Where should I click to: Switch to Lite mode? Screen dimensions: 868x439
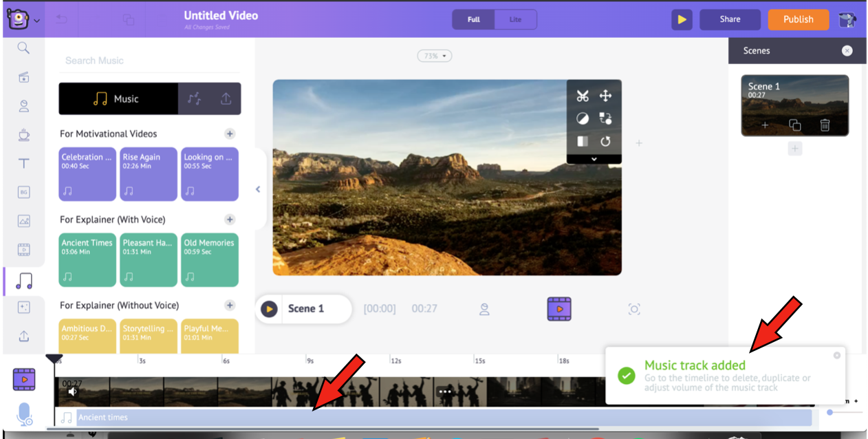coord(515,19)
